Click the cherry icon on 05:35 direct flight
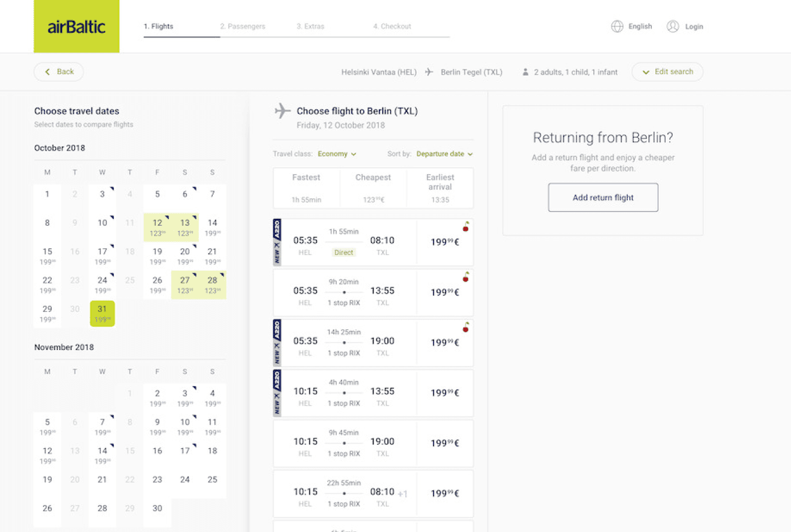 (x=466, y=227)
